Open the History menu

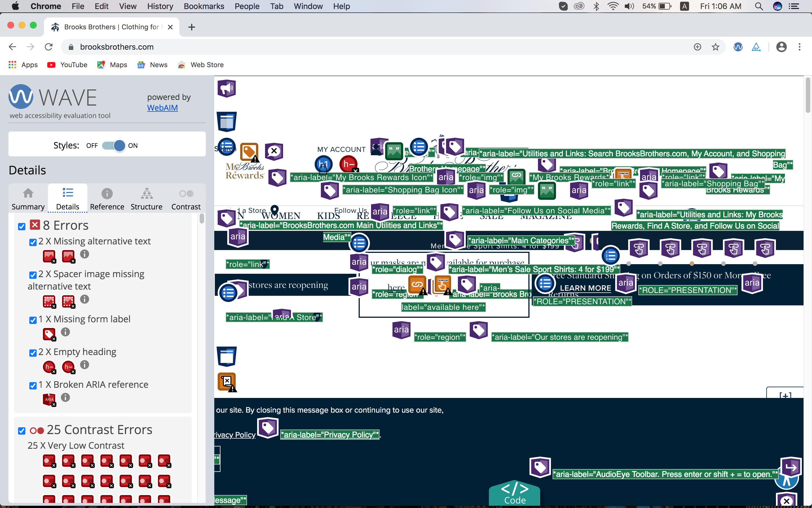(x=160, y=6)
